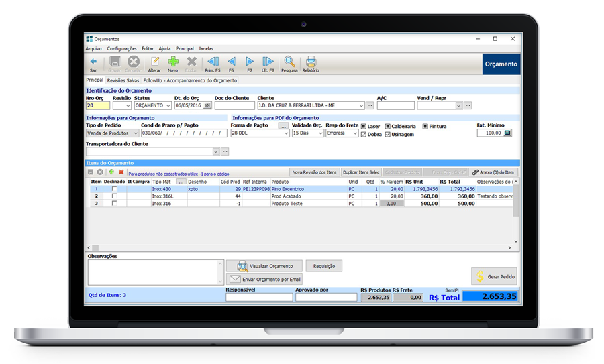
Task: Go to next record with F7 arrow
Action: click(x=250, y=62)
